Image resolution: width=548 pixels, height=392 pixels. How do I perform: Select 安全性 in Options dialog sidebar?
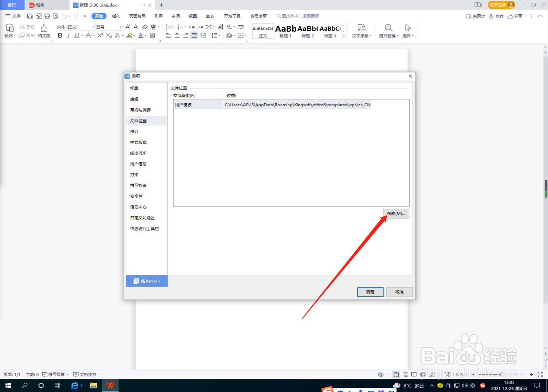point(146,196)
